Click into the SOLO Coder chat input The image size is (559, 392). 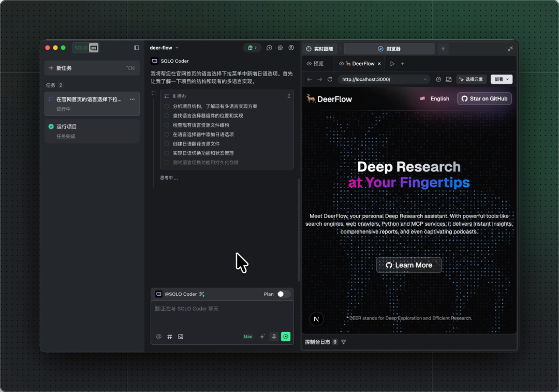(x=222, y=316)
